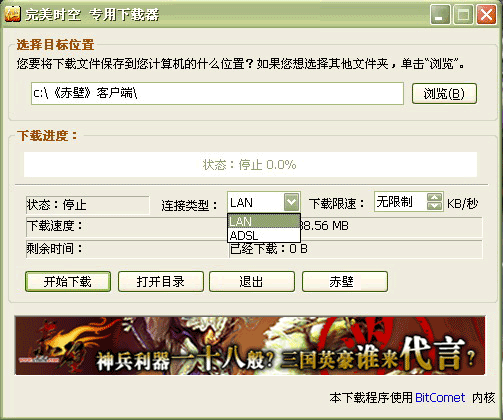The height and width of the screenshot is (420, 503).
Task: Click the 退出 exit button
Action: (252, 282)
